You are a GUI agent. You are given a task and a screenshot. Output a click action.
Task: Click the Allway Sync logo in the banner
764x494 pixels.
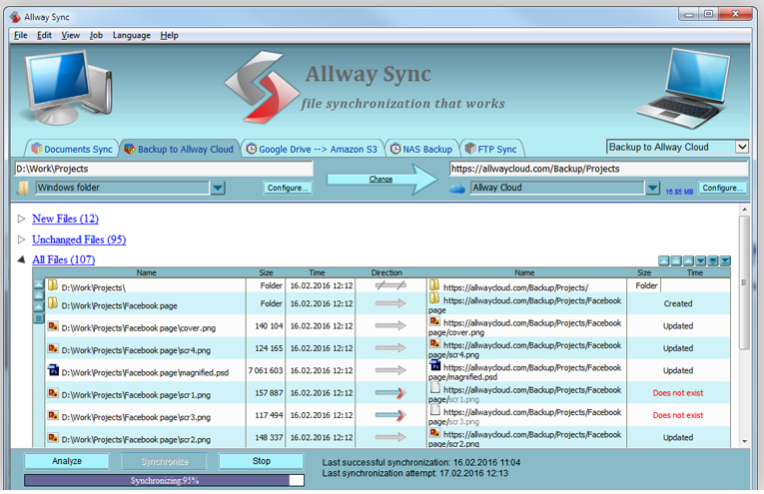coord(262,87)
